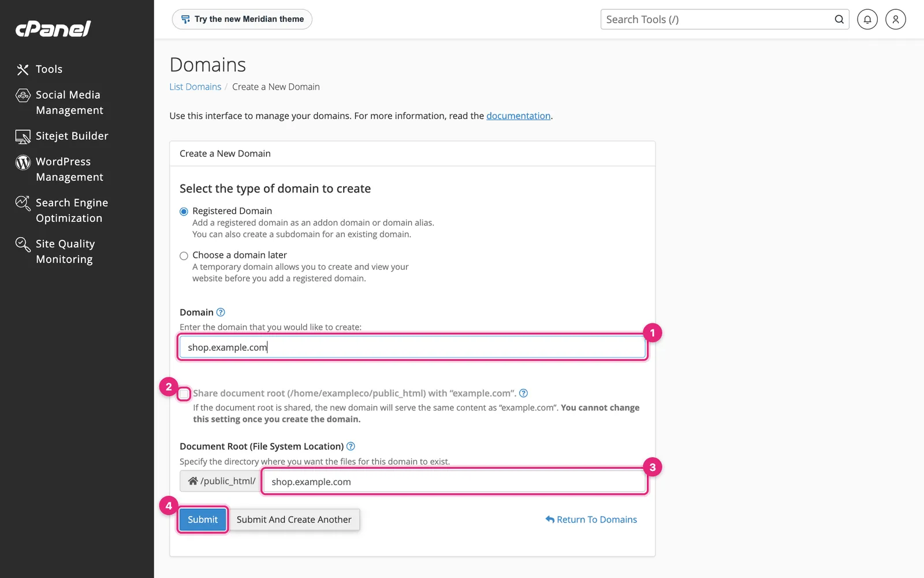The image size is (924, 578).
Task: Click the search magnifier icon
Action: (x=839, y=19)
